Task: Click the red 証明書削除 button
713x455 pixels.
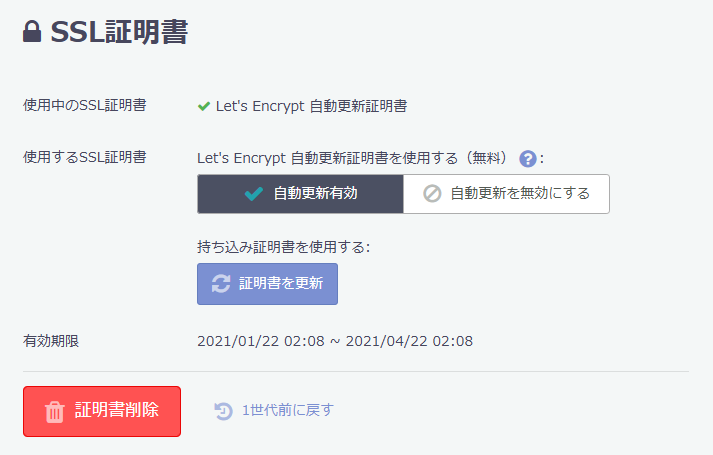Action: [102, 411]
